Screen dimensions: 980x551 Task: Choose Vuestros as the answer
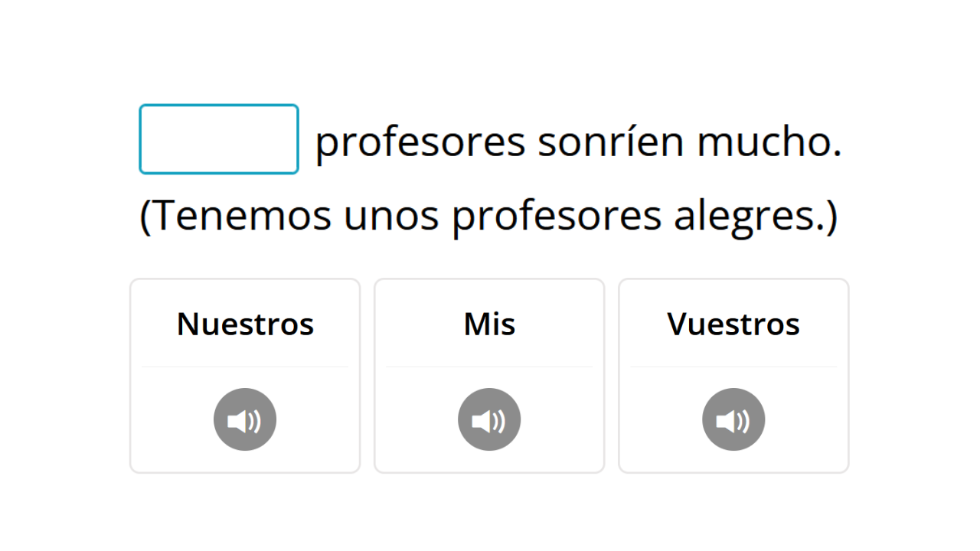pyautogui.click(x=733, y=324)
